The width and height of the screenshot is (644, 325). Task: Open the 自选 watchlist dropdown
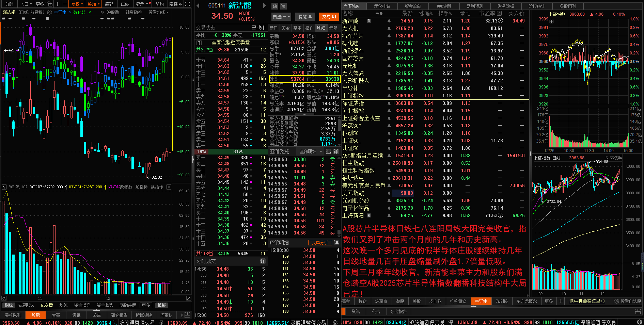281,17
